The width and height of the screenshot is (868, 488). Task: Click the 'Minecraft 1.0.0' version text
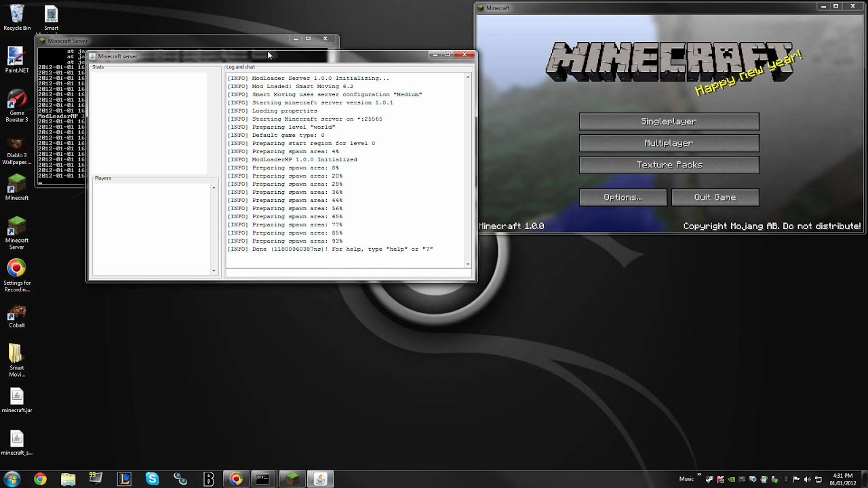tap(512, 226)
